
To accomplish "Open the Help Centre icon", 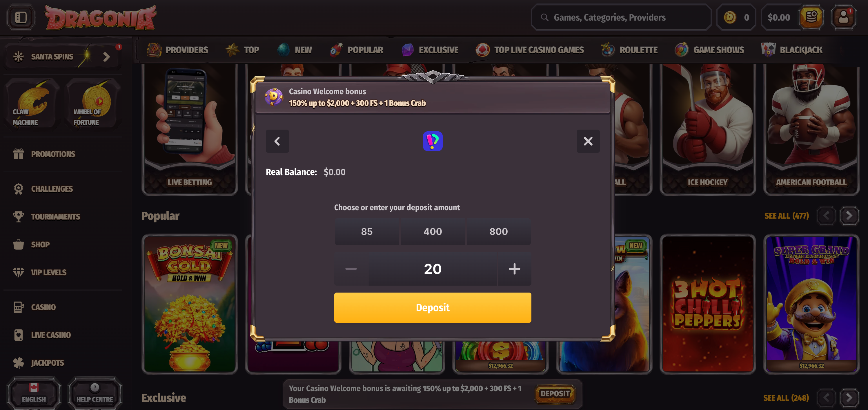I will point(95,393).
